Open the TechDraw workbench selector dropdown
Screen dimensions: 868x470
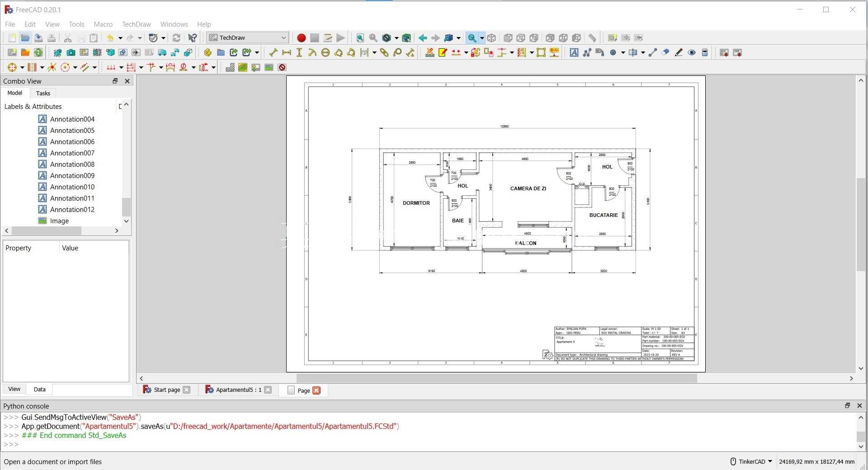tap(247, 38)
